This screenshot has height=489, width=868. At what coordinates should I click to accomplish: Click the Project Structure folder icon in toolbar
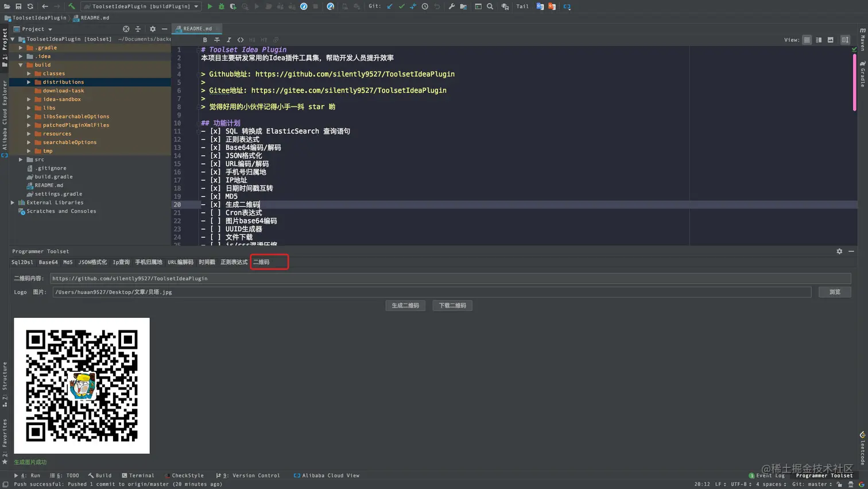coord(463,6)
